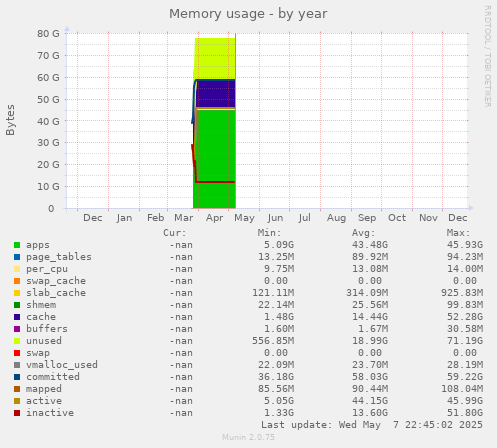Click the 'Munin 2.0.75' footer text
497x448 pixels.
click(x=248, y=437)
